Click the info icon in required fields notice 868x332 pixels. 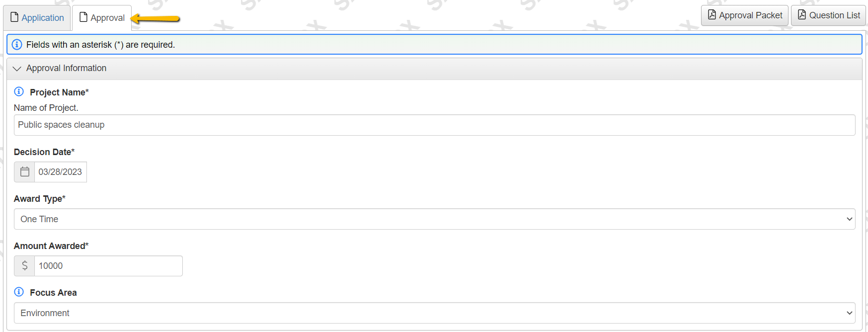coord(17,45)
